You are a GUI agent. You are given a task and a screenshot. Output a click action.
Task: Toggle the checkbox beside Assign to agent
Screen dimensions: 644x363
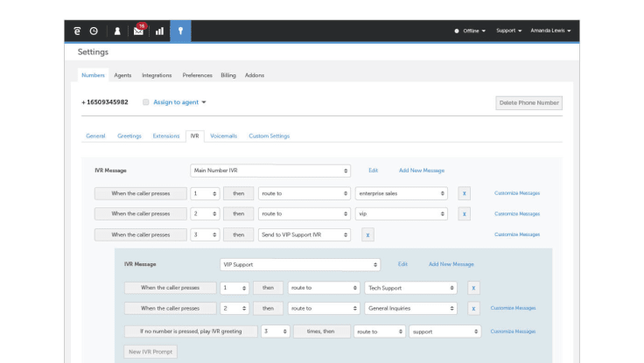tap(146, 102)
